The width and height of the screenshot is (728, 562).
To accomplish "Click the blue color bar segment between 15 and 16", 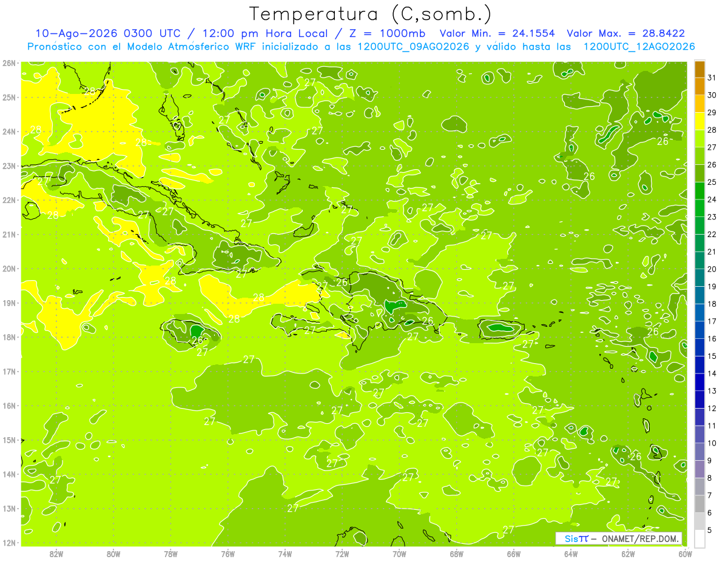I will pyautogui.click(x=699, y=347).
